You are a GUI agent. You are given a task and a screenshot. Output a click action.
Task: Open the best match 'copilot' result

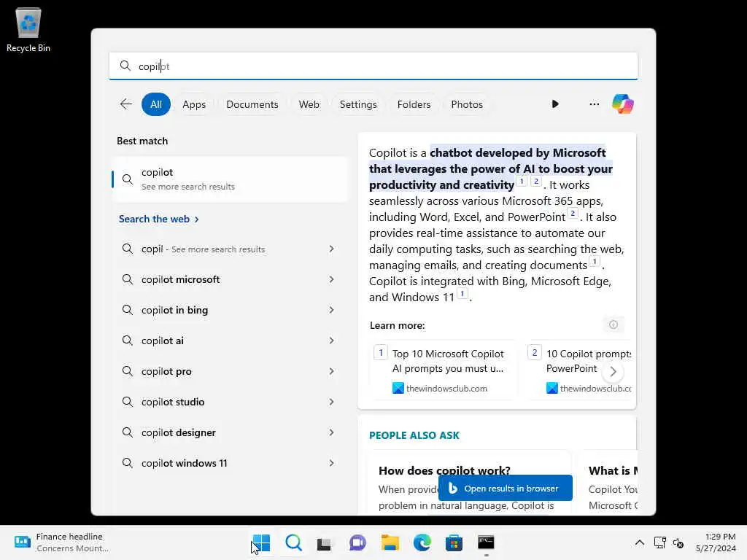(x=230, y=179)
